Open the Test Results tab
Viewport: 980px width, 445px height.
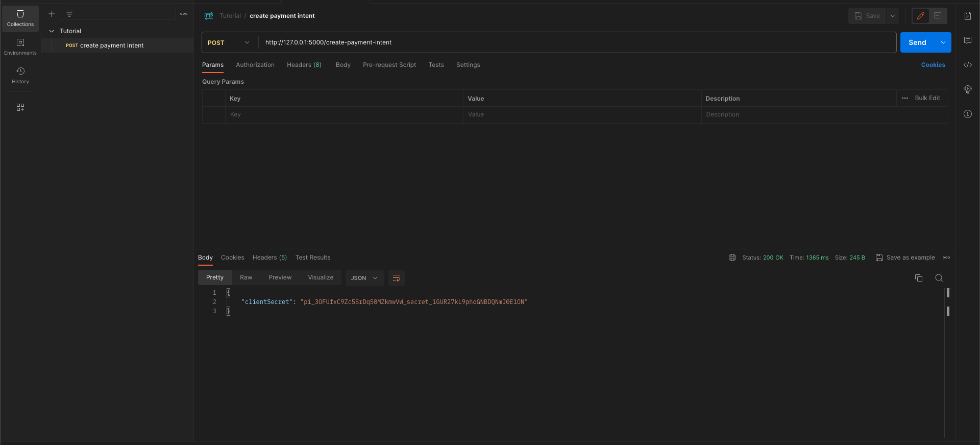(313, 257)
